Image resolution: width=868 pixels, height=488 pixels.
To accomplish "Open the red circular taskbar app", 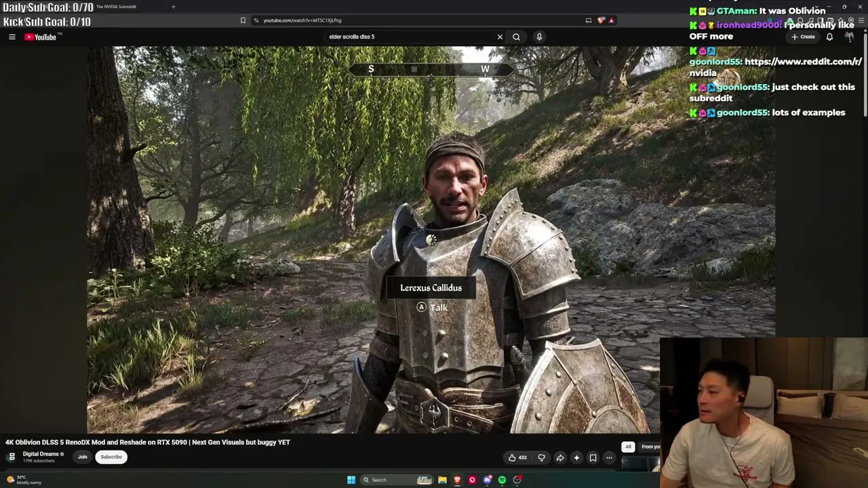I will [x=472, y=480].
